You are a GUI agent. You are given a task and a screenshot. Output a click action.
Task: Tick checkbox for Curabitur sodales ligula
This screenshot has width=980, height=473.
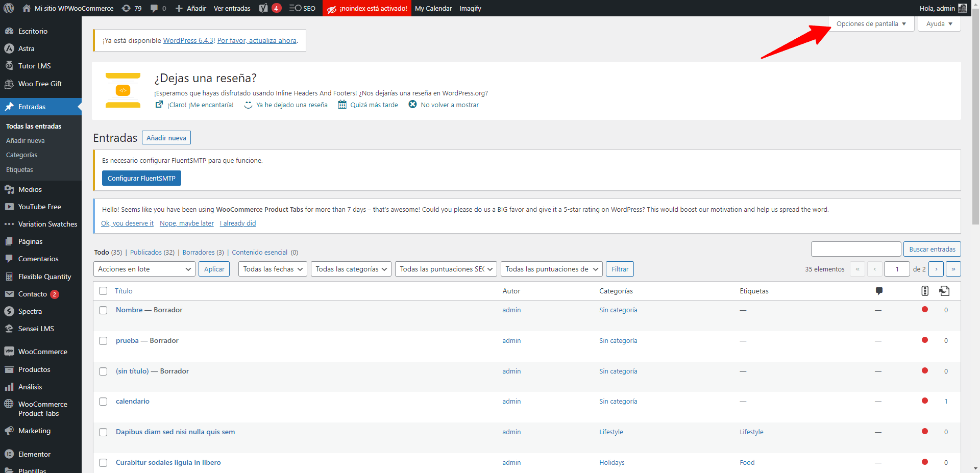point(103,463)
